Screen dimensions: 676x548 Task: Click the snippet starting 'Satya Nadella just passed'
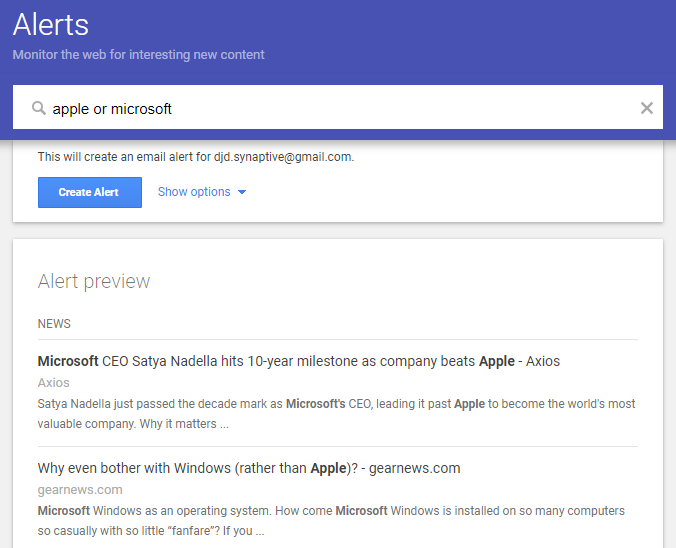[336, 414]
